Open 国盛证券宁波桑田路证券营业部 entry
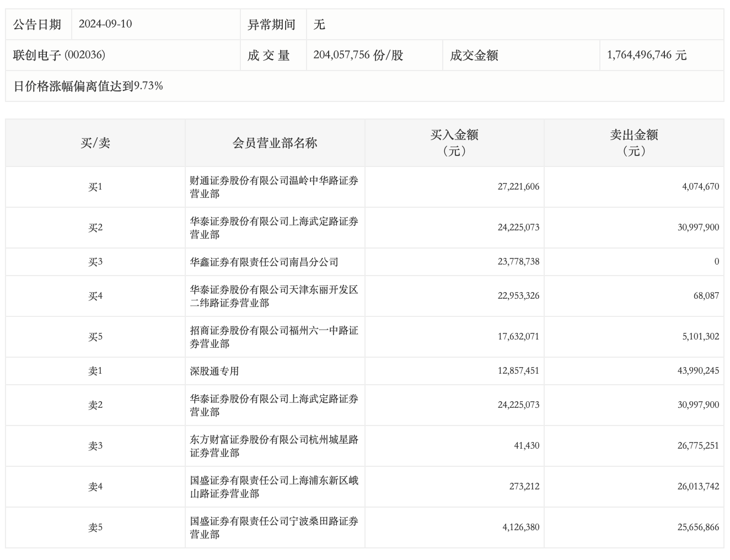 tap(274, 527)
